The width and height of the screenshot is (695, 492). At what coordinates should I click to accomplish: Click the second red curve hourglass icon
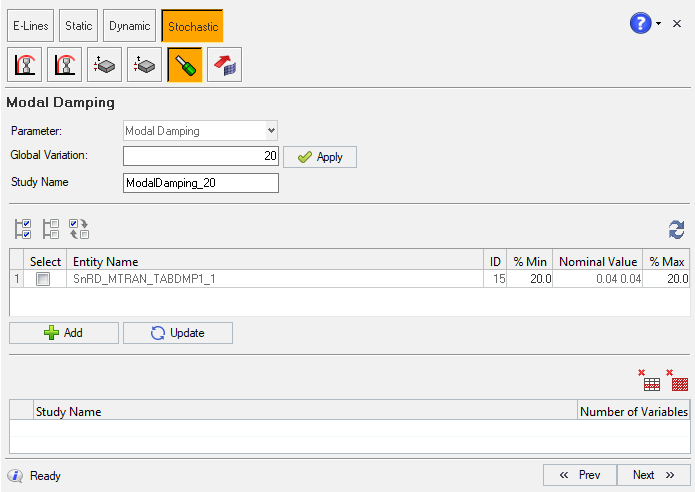[x=64, y=65]
